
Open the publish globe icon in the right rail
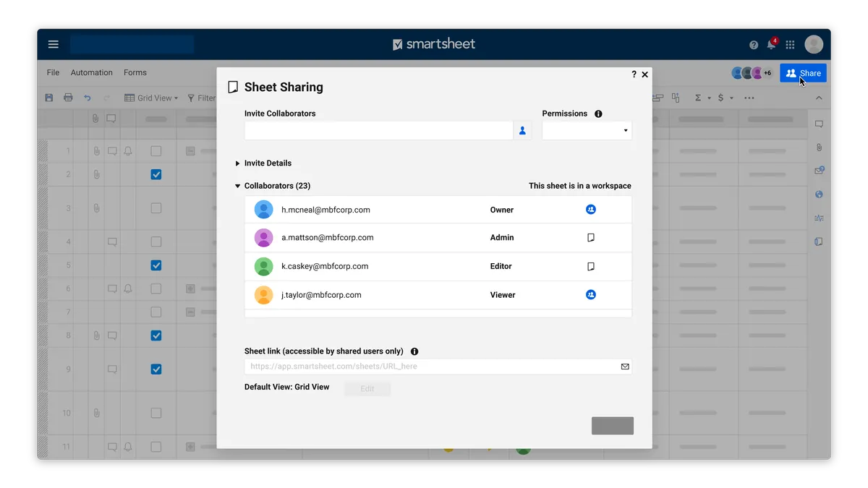click(819, 194)
